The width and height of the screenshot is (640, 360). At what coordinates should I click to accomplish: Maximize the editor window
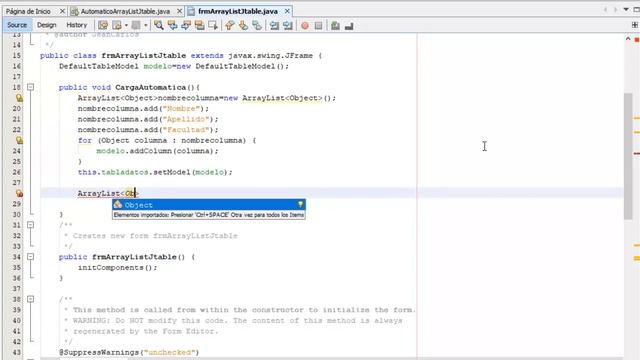(x=636, y=9)
